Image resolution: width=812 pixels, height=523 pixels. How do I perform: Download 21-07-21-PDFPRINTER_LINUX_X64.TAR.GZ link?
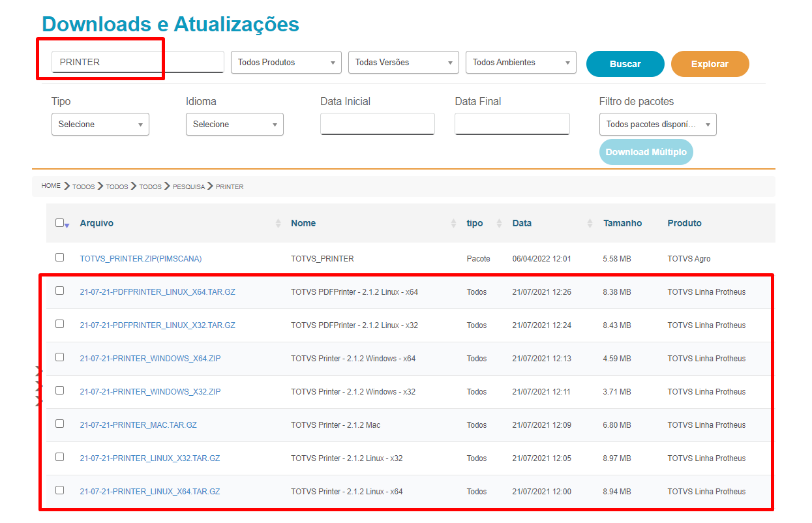157,292
